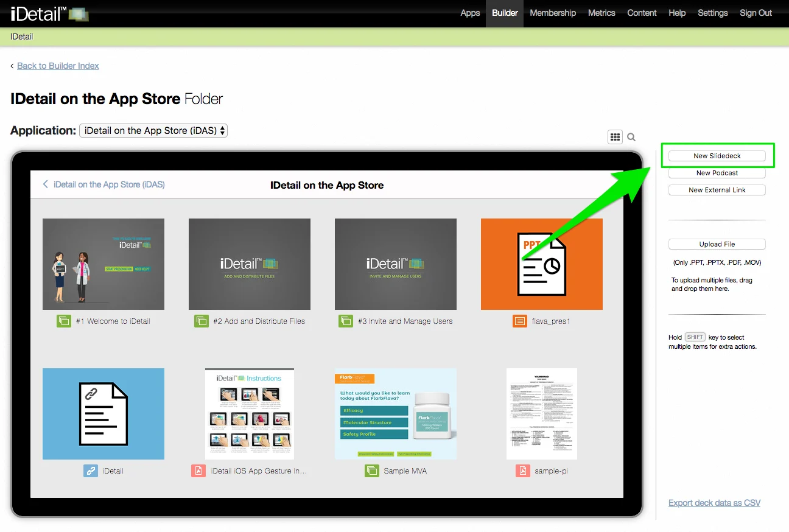Select the 'Sample MVA' label
Viewport: 789px width, 532px height.
pyautogui.click(x=405, y=471)
